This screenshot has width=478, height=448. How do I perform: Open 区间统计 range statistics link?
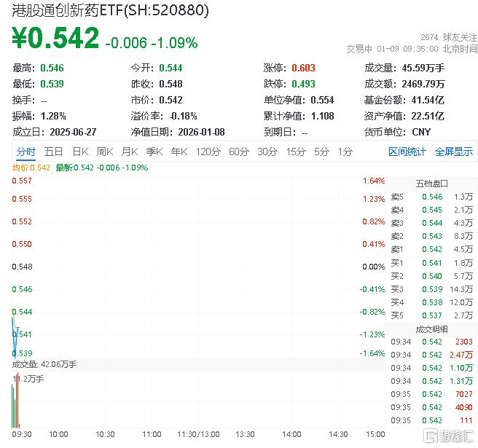(x=407, y=152)
